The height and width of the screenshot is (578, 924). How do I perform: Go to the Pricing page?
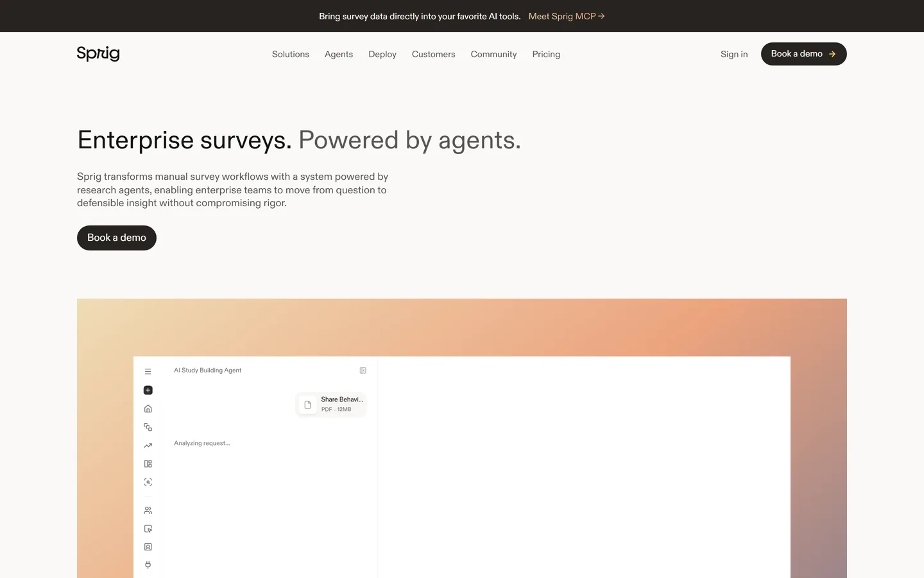point(546,54)
